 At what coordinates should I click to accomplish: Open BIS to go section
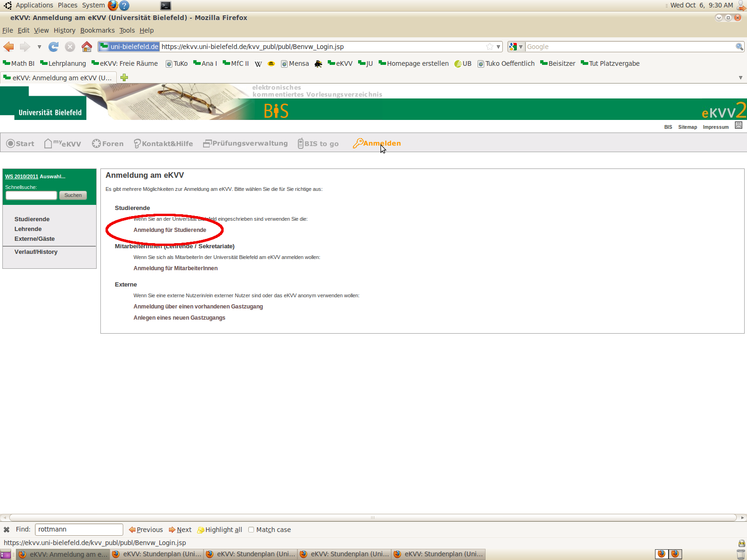[x=318, y=144]
